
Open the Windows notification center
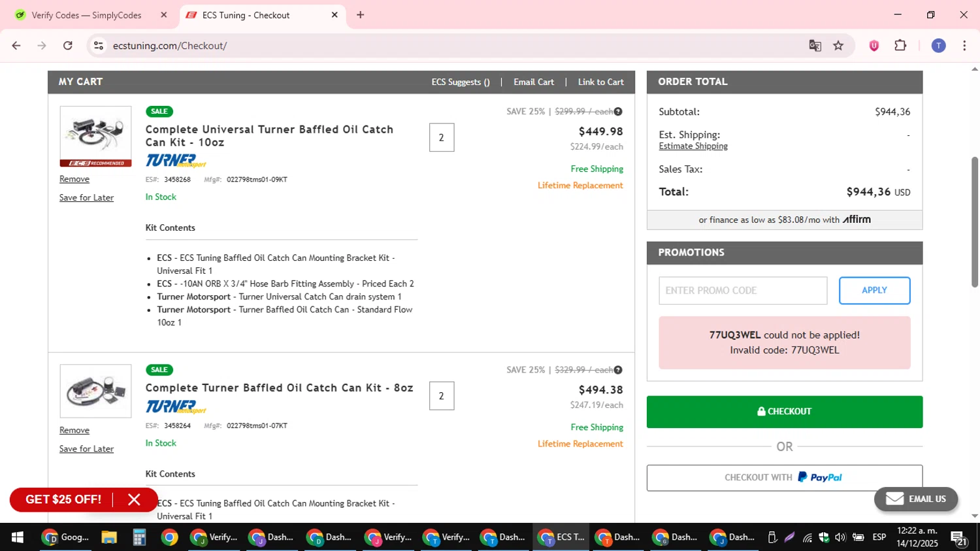pos(959,538)
